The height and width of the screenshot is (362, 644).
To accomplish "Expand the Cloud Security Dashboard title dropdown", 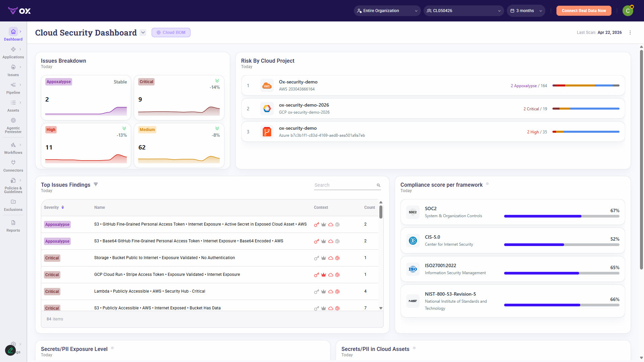I will point(143,33).
